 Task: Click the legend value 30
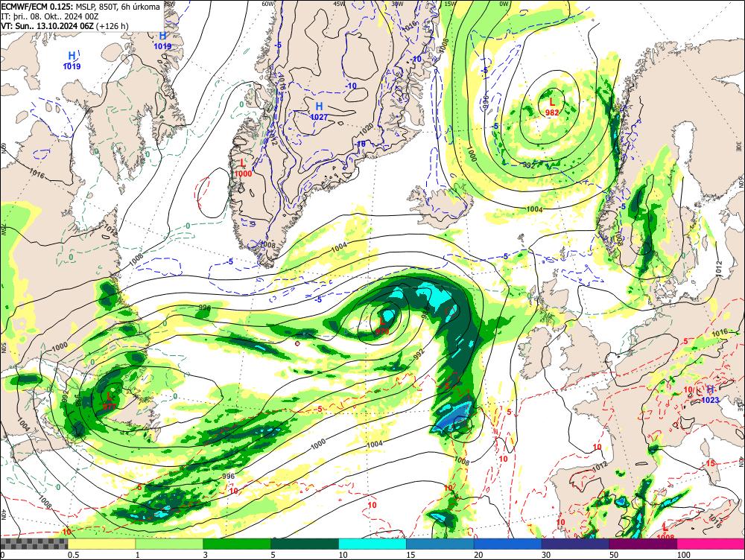pos(546,555)
